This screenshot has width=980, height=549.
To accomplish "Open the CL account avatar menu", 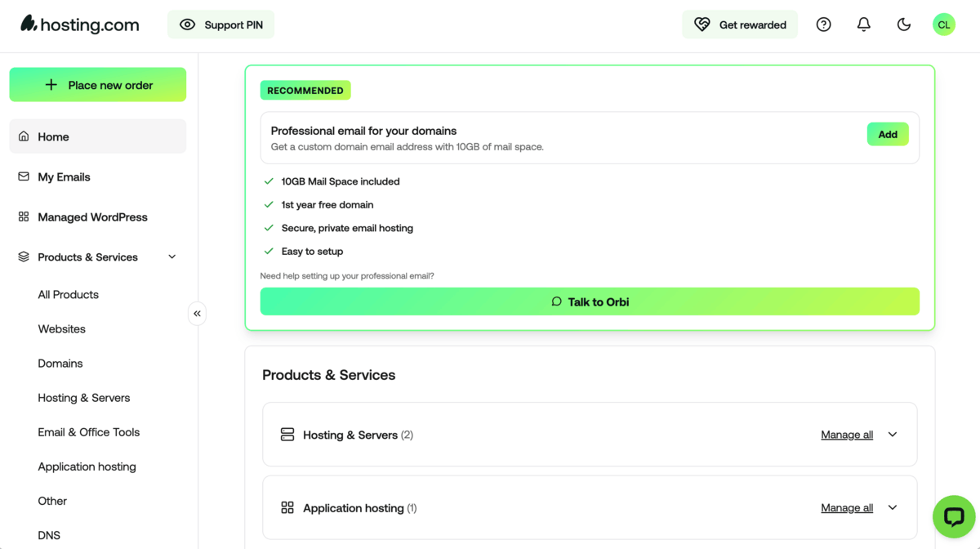I will (943, 25).
